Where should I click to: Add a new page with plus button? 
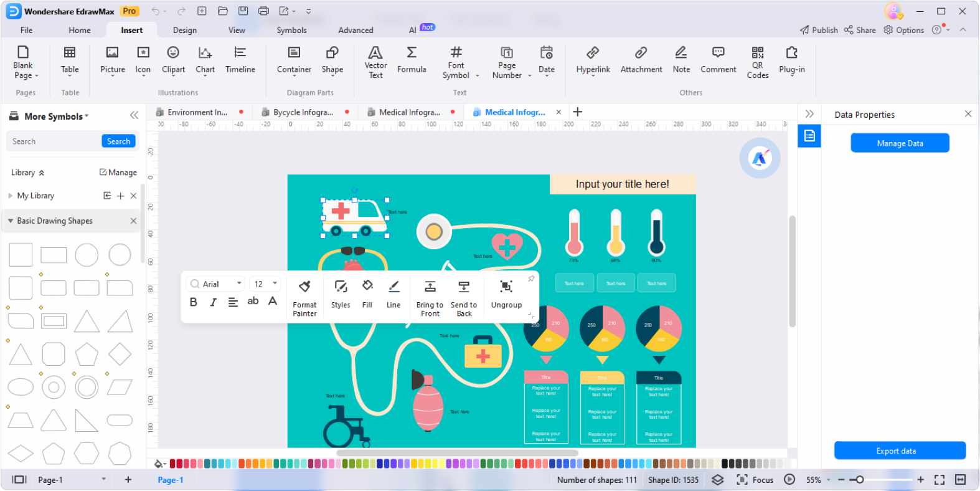(x=128, y=480)
